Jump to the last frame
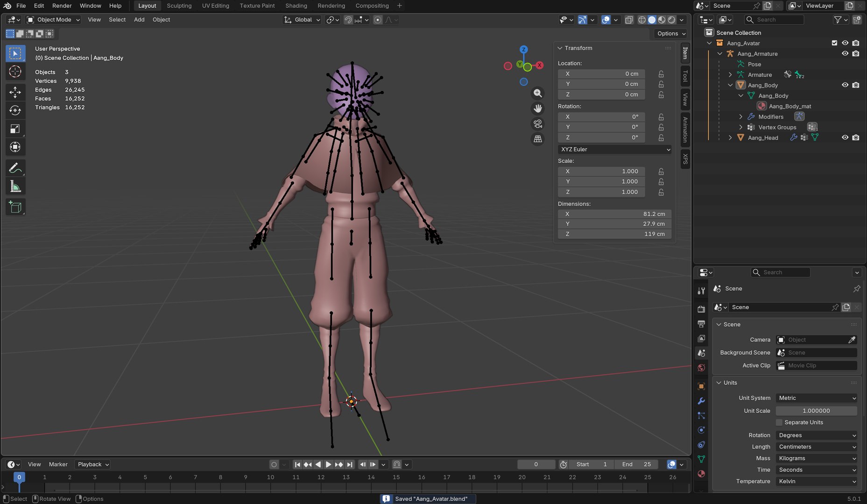Image resolution: width=867 pixels, height=504 pixels. point(350,464)
